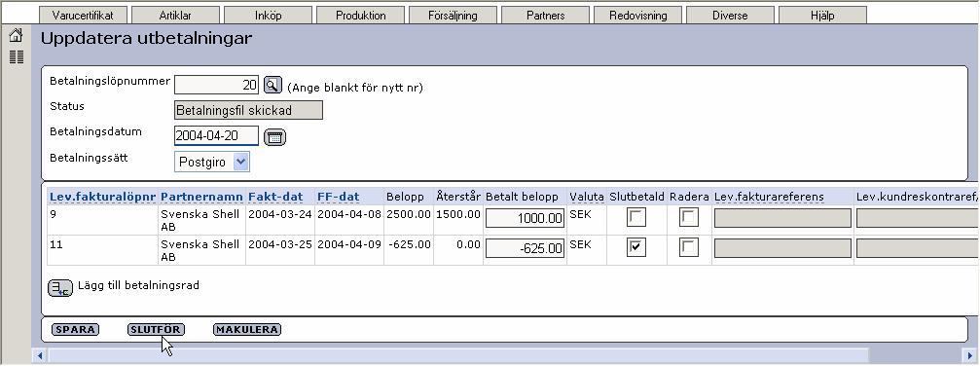
Task: Click the Status field showing Betalningsfil skickad
Action: coord(249,111)
